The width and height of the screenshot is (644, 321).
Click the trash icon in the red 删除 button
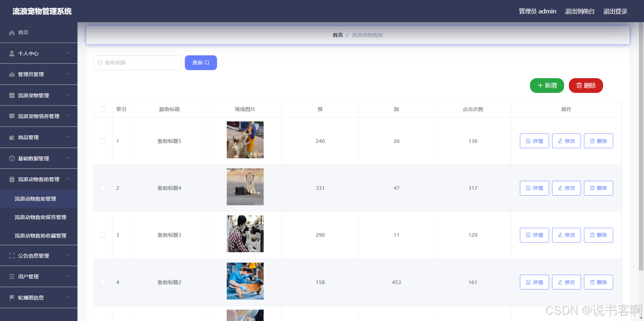click(x=579, y=86)
